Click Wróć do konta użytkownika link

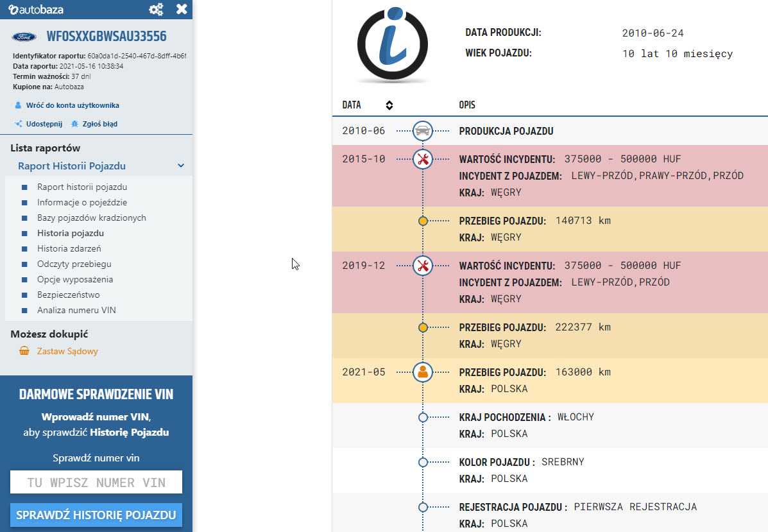(x=72, y=105)
